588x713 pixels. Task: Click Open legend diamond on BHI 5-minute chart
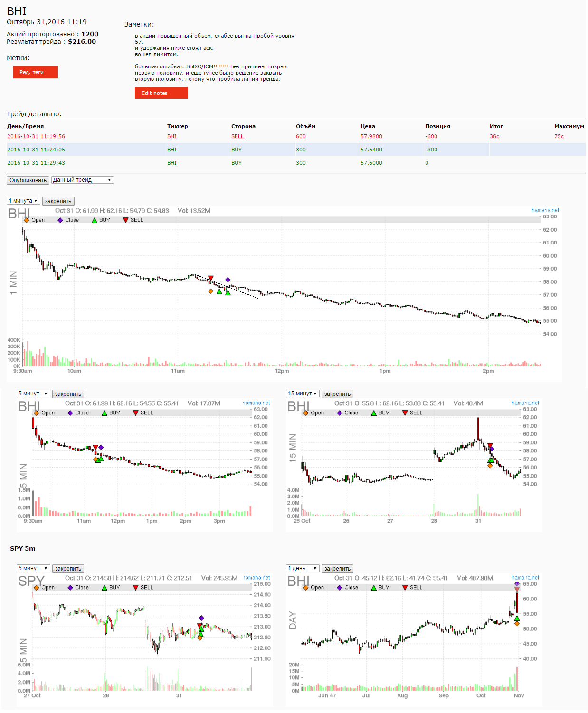click(37, 413)
